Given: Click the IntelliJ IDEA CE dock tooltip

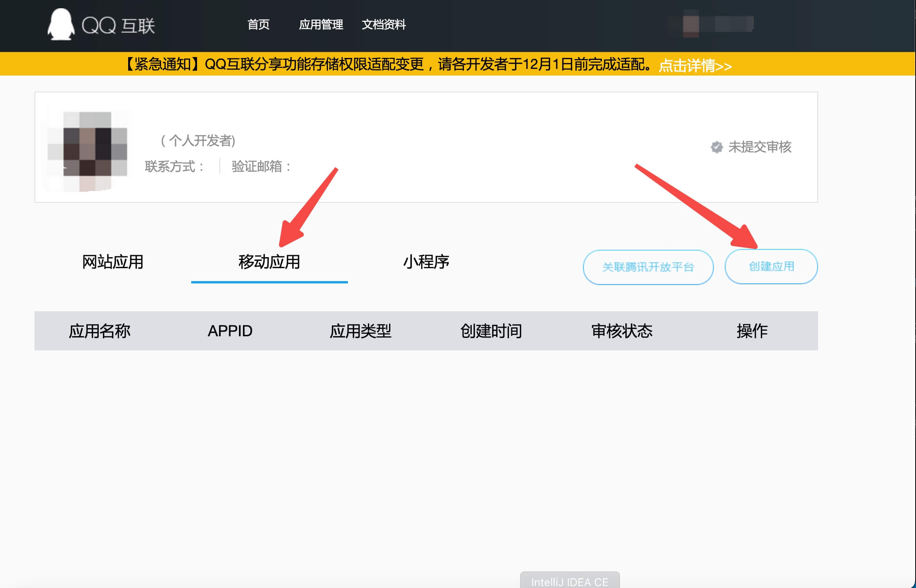Looking at the screenshot, I should coord(569,581).
